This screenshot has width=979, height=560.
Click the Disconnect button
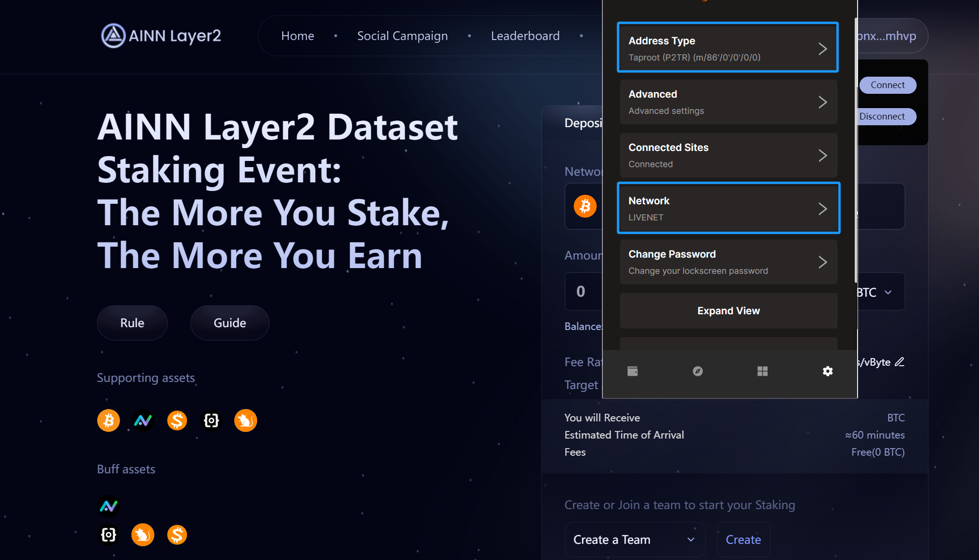pos(887,116)
